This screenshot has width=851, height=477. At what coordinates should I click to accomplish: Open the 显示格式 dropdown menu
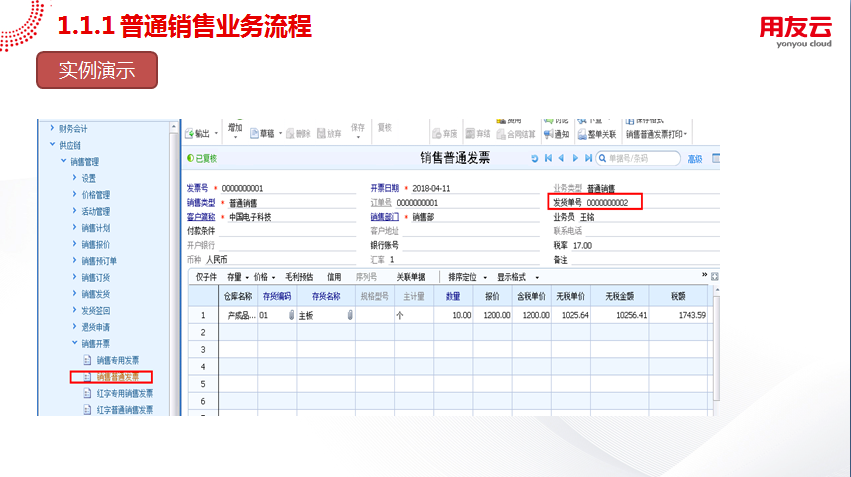518,277
